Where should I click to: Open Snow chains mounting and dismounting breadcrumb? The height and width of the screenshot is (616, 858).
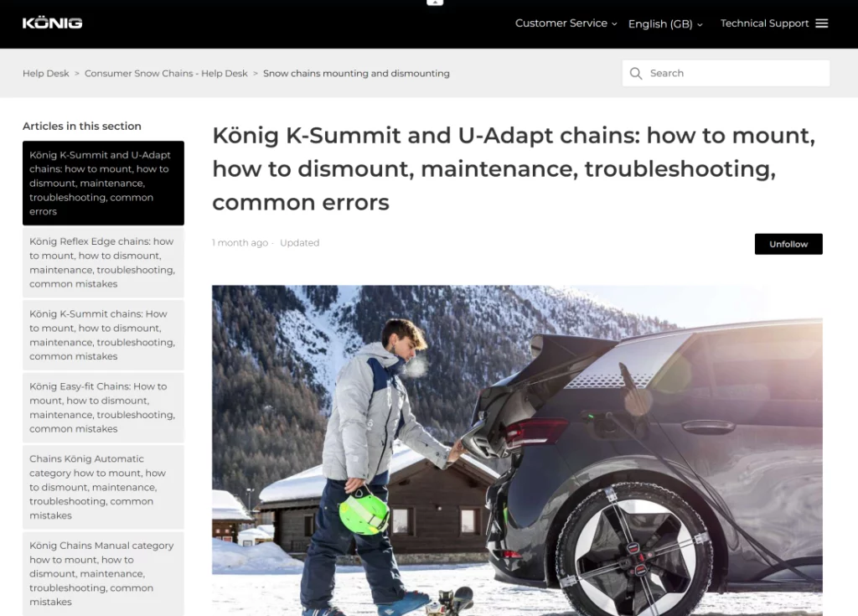tap(356, 74)
